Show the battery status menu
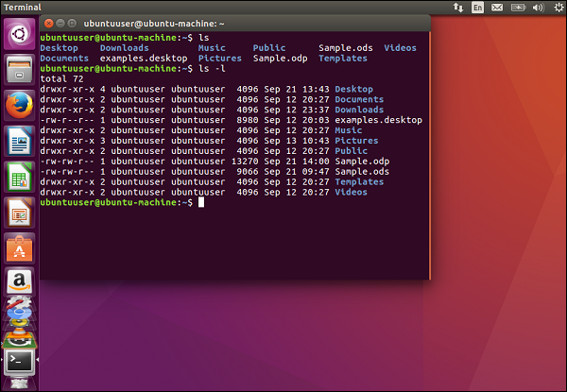The image size is (567, 392). 518,7
